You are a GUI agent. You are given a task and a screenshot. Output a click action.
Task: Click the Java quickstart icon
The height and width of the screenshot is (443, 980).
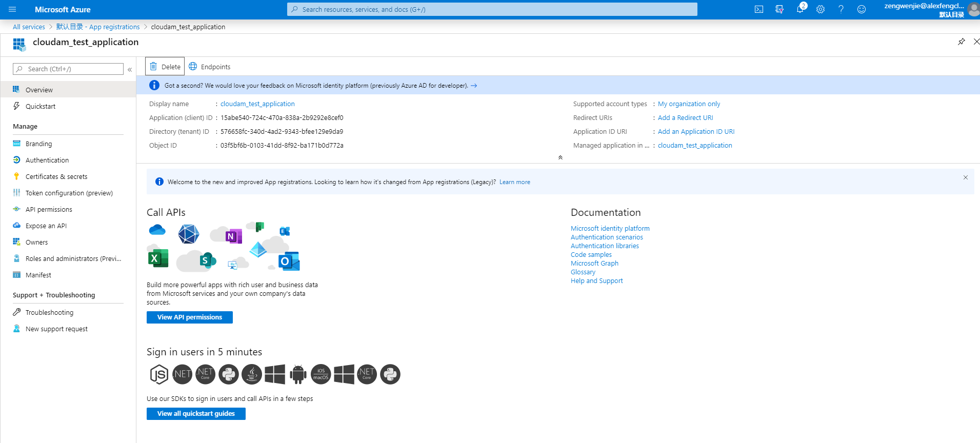tap(252, 374)
